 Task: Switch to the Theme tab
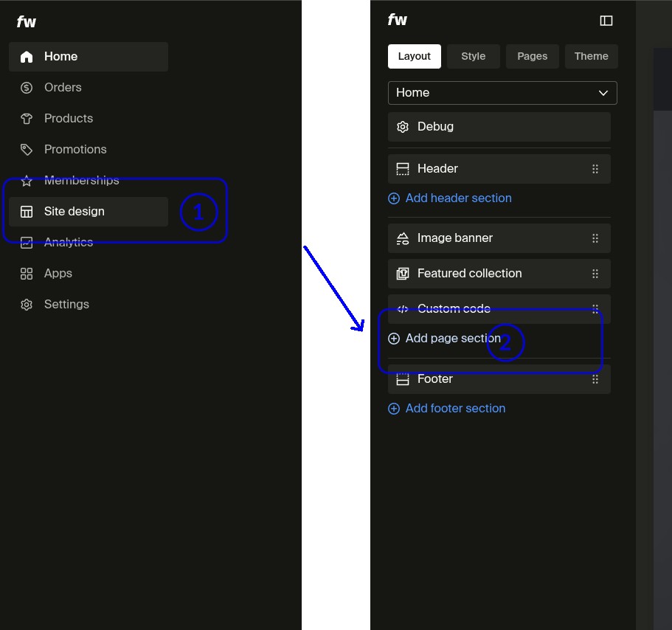[x=592, y=56]
